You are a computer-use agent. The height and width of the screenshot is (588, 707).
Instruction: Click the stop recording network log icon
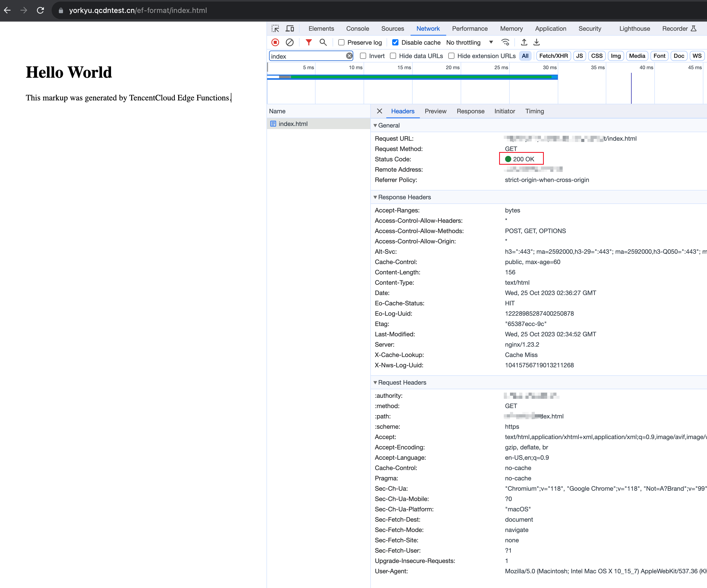275,42
